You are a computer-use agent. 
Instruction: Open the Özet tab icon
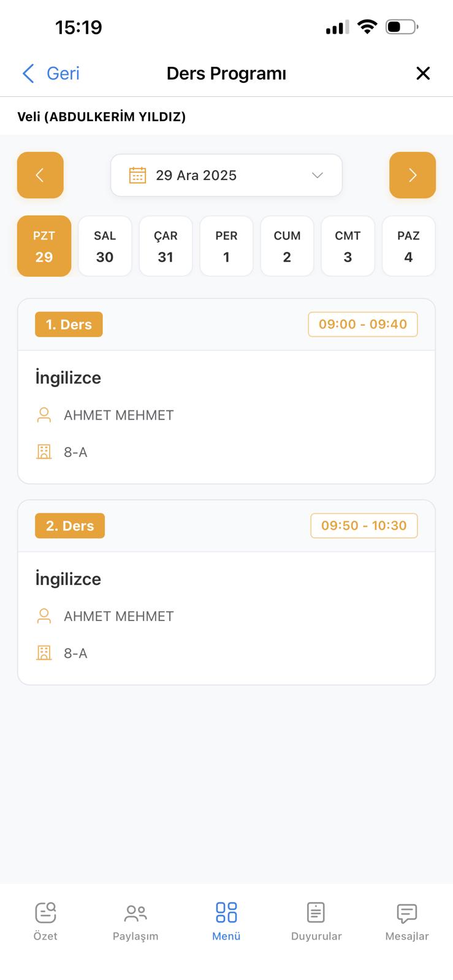pos(45,913)
